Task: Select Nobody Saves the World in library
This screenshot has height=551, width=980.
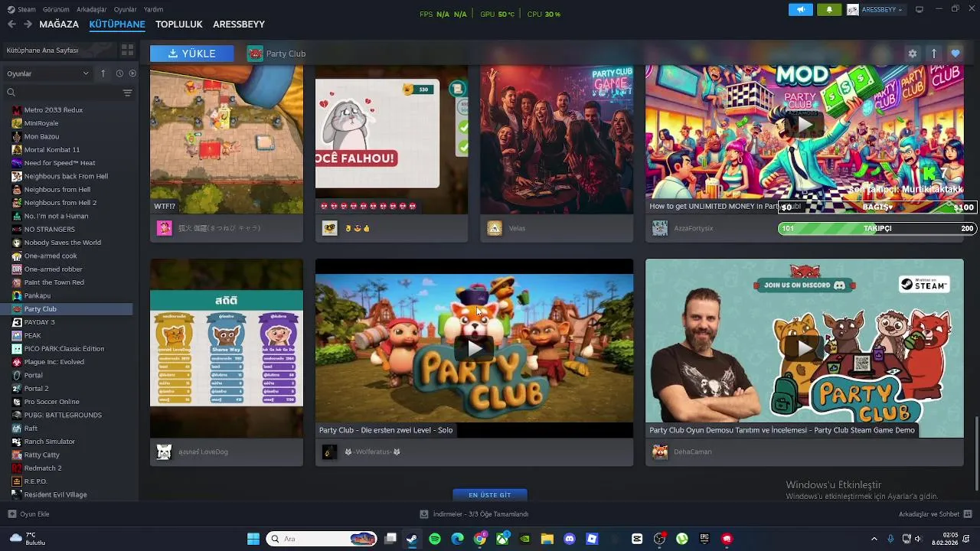Action: 63,243
